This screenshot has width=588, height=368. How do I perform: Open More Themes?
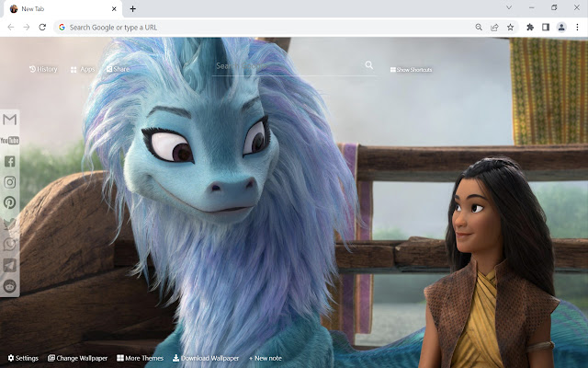pos(141,358)
